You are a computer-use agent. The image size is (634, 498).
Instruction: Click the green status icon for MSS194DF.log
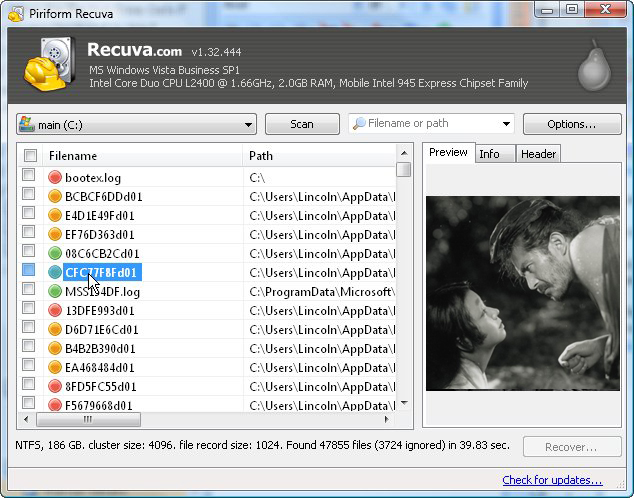click(x=55, y=292)
